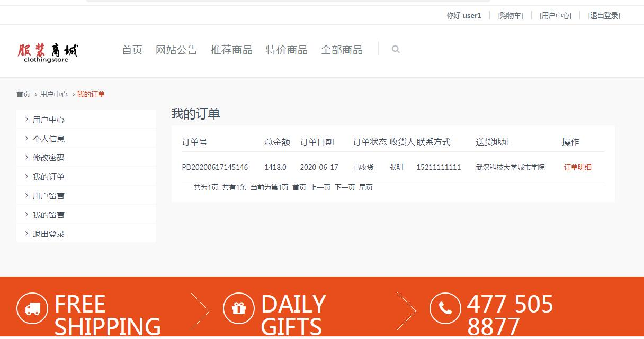
Task: Open 网站公告 navigation item
Action: click(176, 50)
